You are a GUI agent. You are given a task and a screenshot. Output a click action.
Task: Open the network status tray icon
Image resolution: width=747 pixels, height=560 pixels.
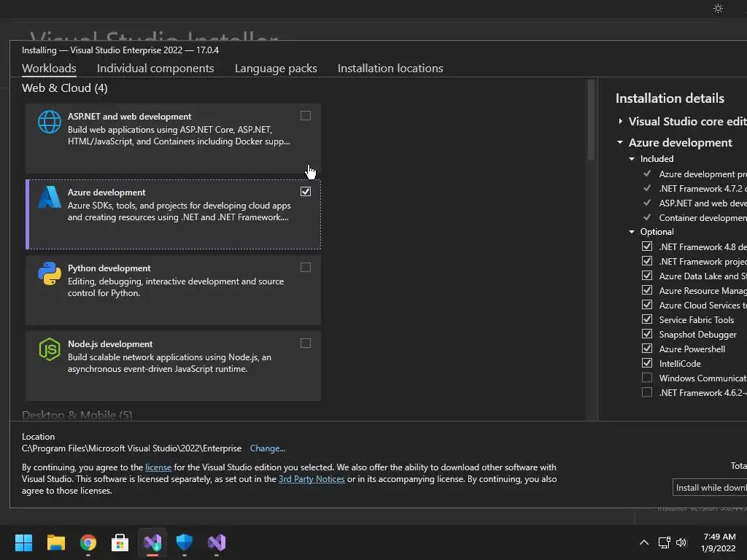(664, 542)
